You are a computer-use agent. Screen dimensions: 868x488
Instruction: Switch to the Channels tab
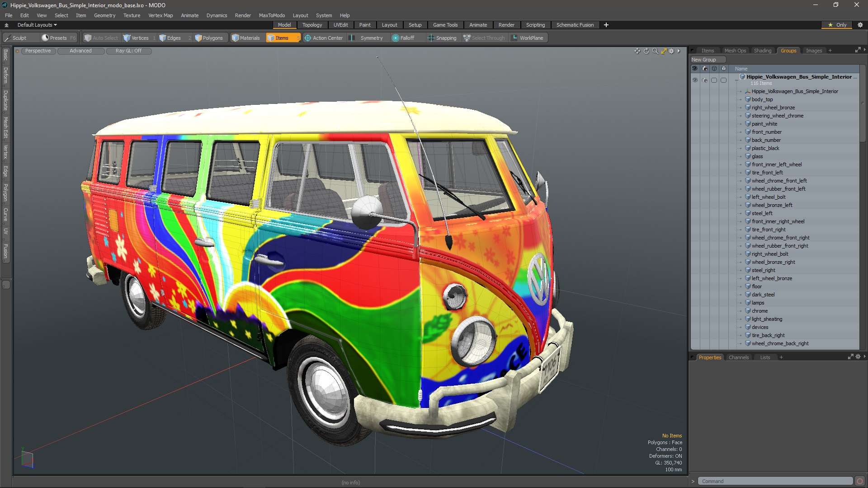pyautogui.click(x=739, y=357)
